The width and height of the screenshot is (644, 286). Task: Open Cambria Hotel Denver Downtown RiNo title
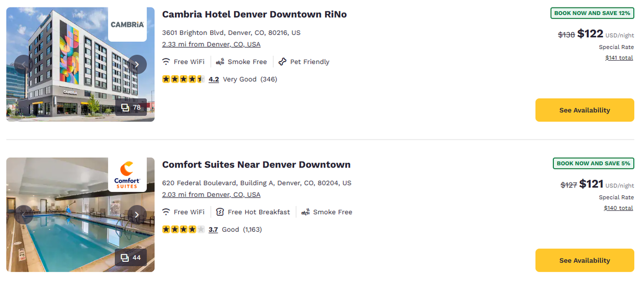click(x=254, y=14)
